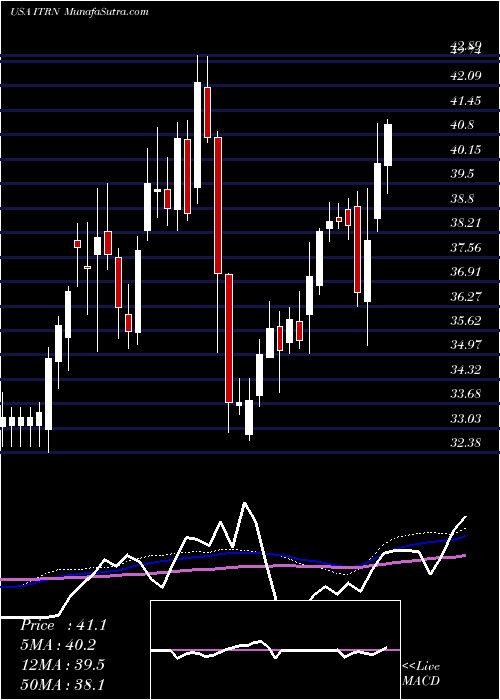Select the 40.8 price axis label

(463, 125)
